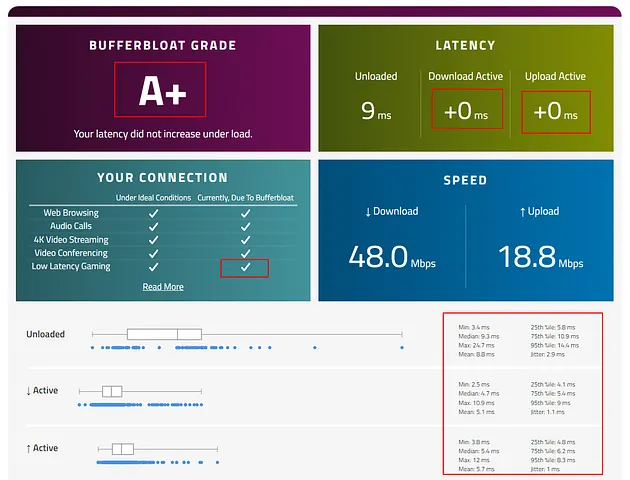Click the Audio Calls ideal conditions checkmark

click(153, 227)
